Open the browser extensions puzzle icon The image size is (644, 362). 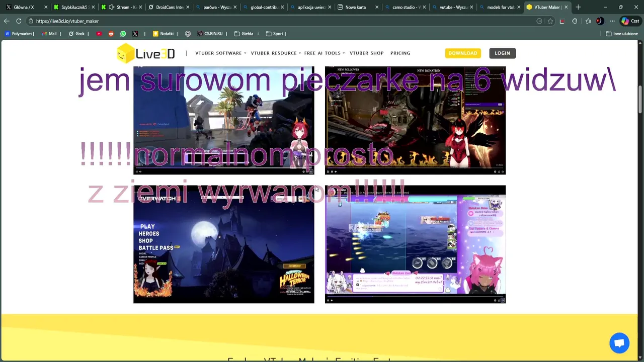(x=575, y=21)
